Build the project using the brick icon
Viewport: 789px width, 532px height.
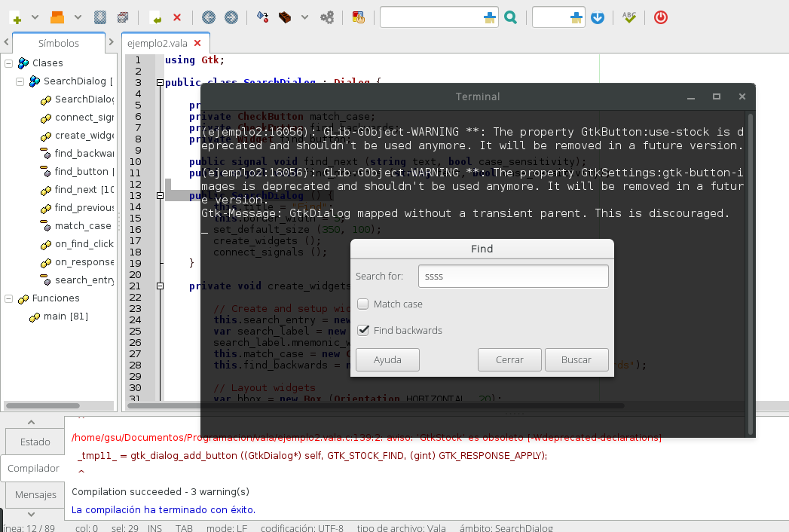[283, 17]
